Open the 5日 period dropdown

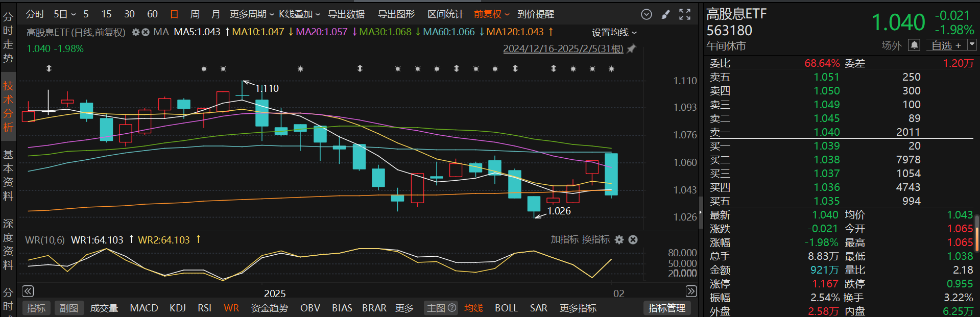65,14
